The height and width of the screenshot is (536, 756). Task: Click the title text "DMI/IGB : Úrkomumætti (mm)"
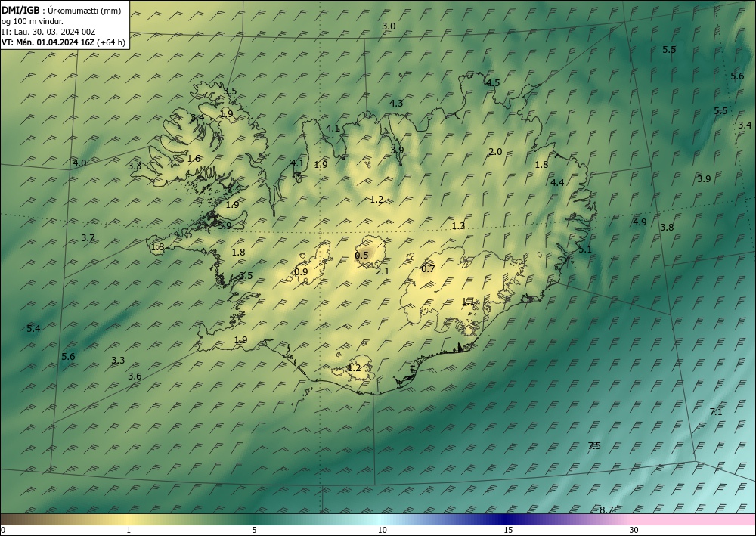click(x=61, y=11)
